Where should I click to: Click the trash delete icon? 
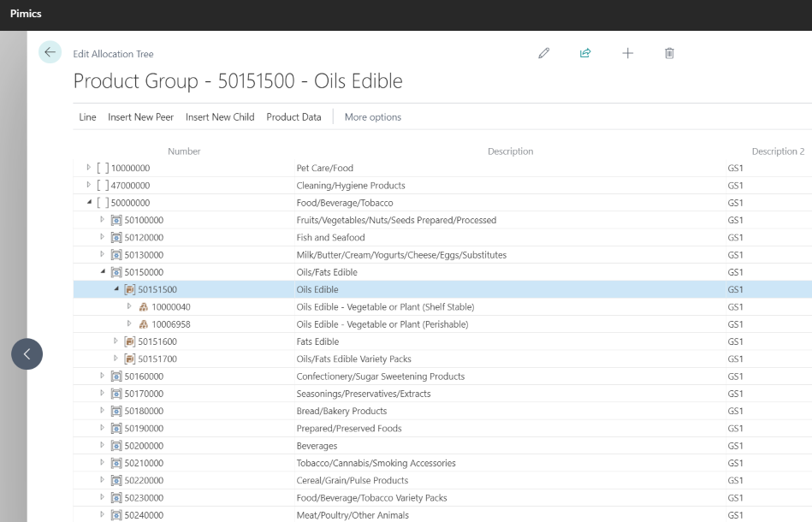click(x=669, y=53)
